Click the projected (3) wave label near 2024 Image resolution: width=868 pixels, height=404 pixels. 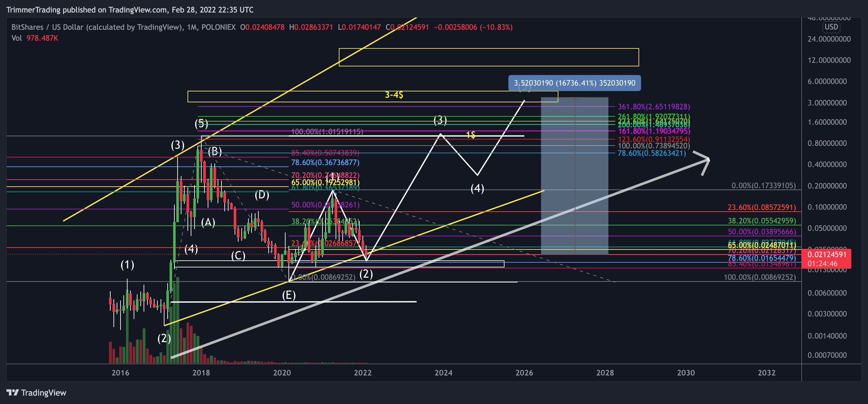440,120
